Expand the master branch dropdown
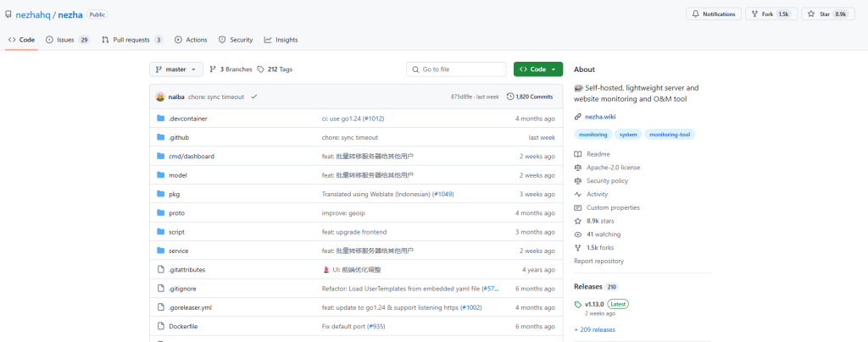Image resolution: width=868 pixels, height=342 pixels. point(176,69)
